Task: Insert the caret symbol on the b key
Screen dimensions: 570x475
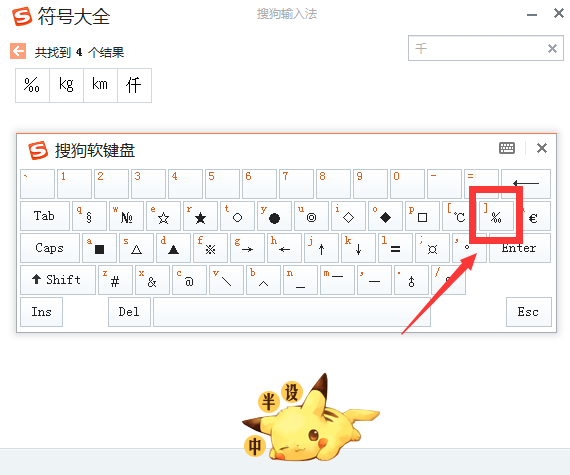Action: (263, 279)
